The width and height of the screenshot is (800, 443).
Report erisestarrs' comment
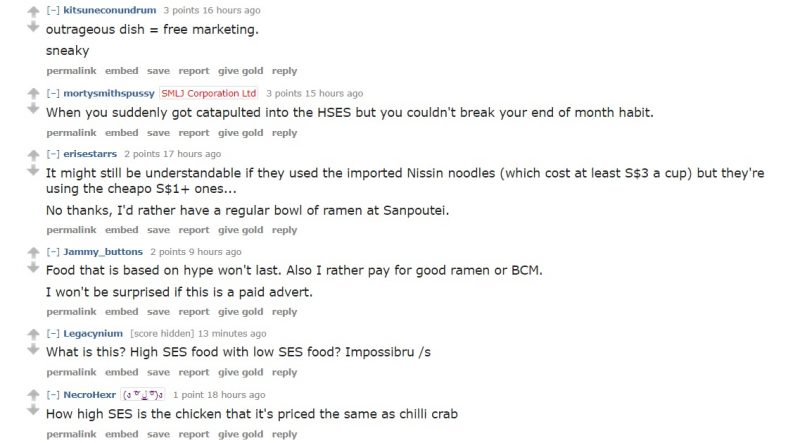pos(194,230)
